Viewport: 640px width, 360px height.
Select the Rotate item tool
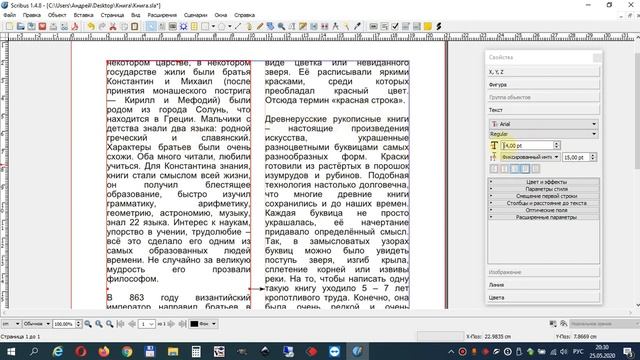click(271, 27)
